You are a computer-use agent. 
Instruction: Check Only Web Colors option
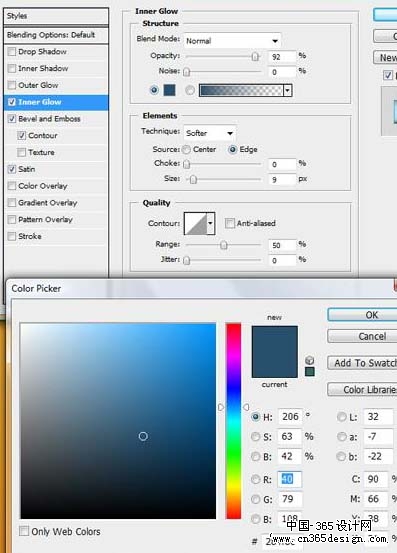pyautogui.click(x=24, y=531)
